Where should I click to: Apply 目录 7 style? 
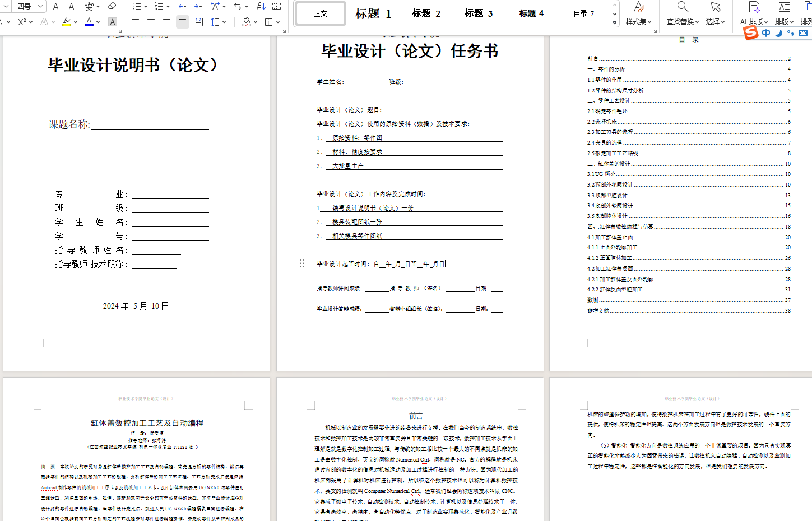[x=583, y=13]
